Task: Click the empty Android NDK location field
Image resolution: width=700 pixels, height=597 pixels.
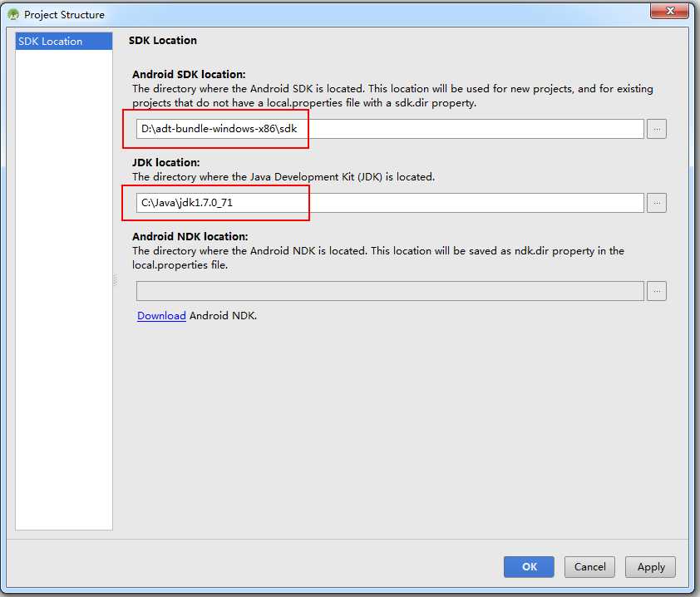Action: click(x=390, y=291)
